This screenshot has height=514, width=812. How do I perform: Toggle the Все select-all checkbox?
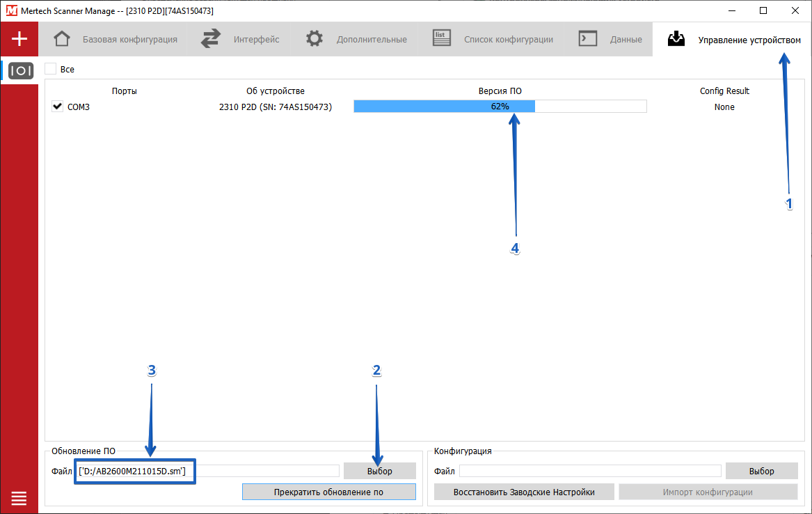click(51, 69)
